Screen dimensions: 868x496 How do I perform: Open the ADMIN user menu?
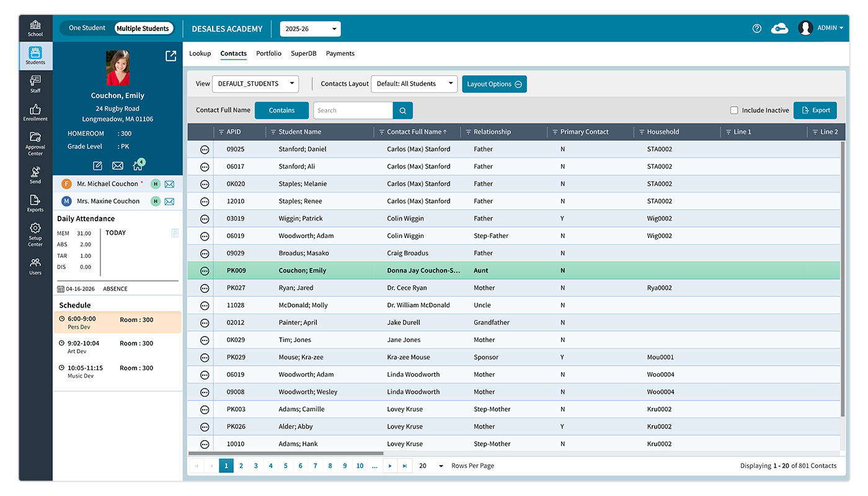coord(830,28)
